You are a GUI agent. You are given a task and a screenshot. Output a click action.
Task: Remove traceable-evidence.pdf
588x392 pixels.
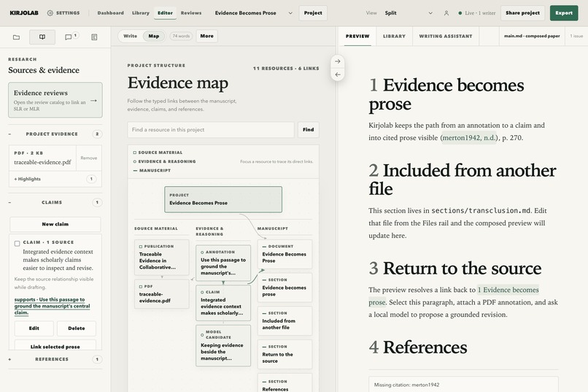click(89, 158)
